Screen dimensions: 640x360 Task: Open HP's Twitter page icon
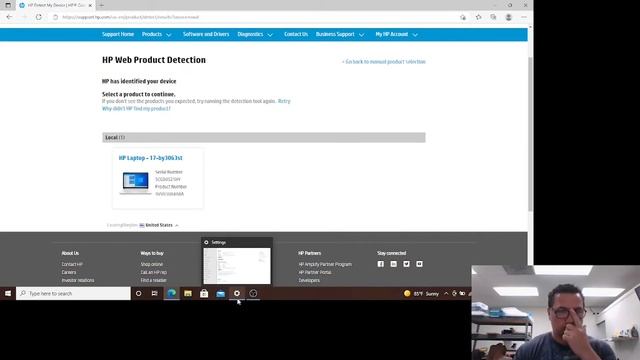[x=407, y=264]
